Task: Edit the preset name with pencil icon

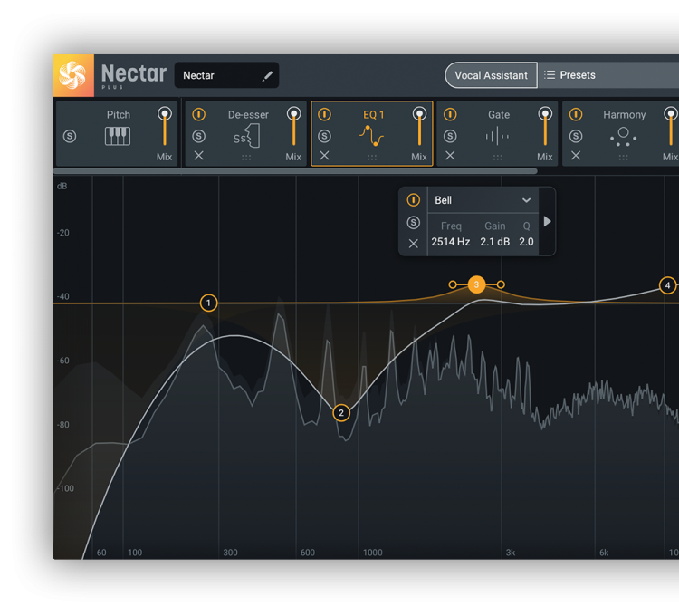Action: pos(267,76)
